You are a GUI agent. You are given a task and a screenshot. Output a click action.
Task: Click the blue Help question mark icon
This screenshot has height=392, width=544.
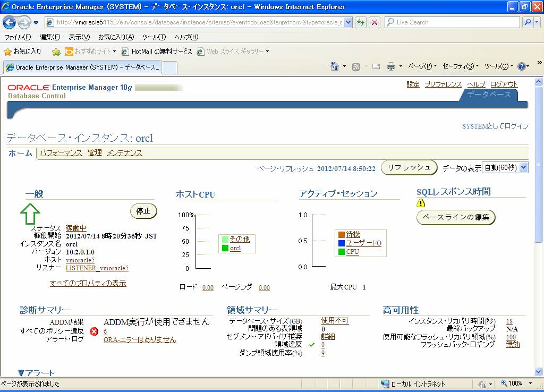pyautogui.click(x=521, y=66)
